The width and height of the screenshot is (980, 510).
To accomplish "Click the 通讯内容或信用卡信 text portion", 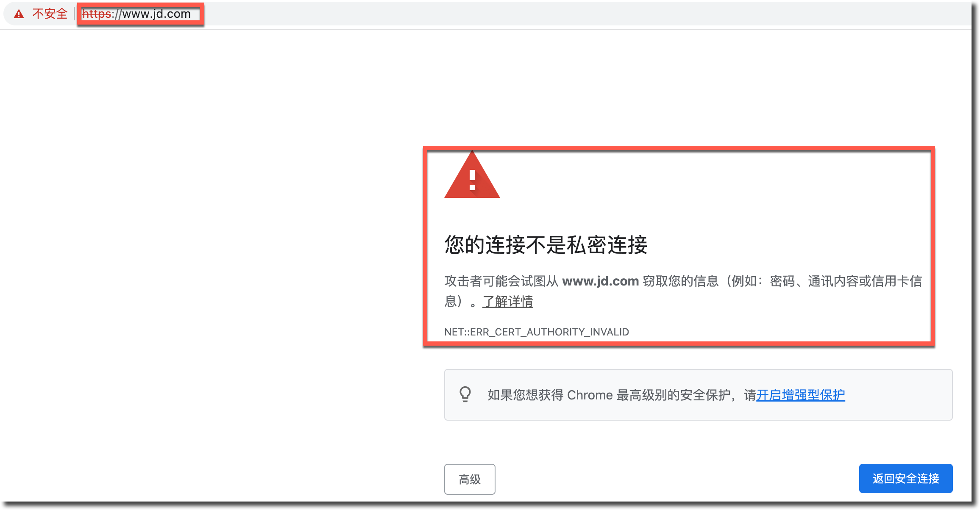I will (x=865, y=281).
